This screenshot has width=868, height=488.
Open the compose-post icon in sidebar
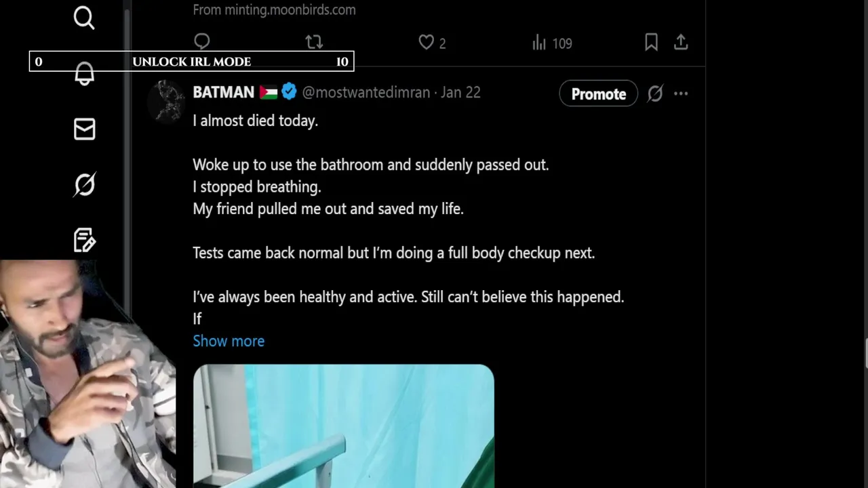point(84,240)
